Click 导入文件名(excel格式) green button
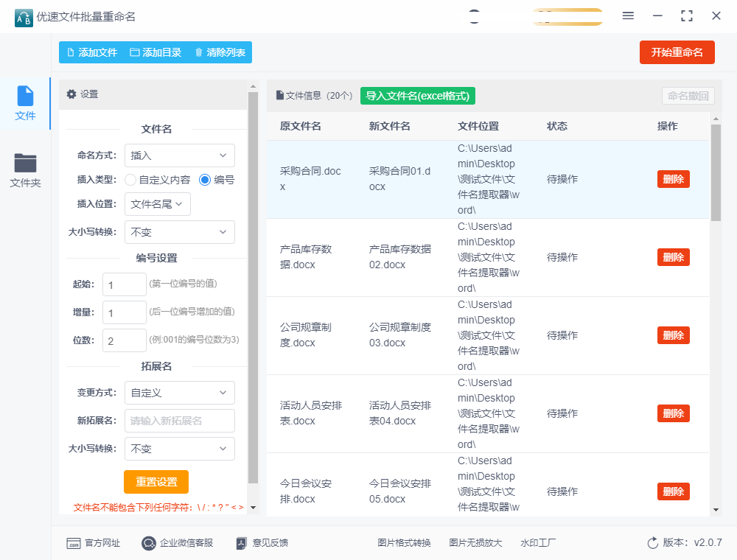The height and width of the screenshot is (560, 737). pos(418,96)
